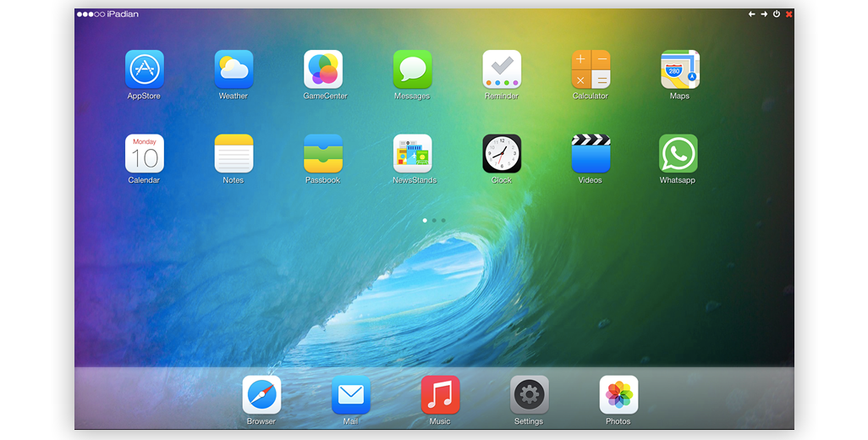Open the Calculator app
868x440 pixels.
click(x=591, y=69)
